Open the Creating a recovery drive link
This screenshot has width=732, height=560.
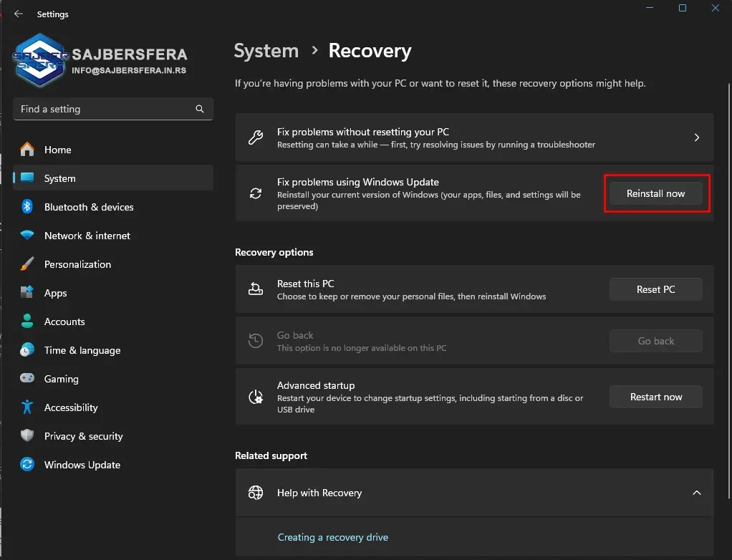[332, 537]
